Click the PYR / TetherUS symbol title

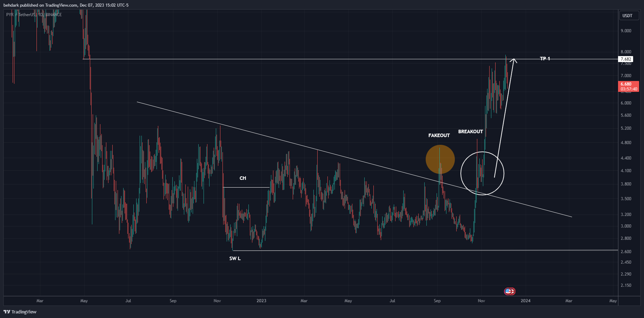[34, 15]
